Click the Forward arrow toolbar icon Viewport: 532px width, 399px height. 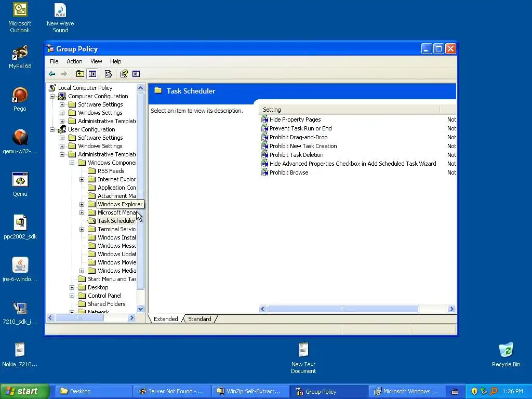point(64,74)
